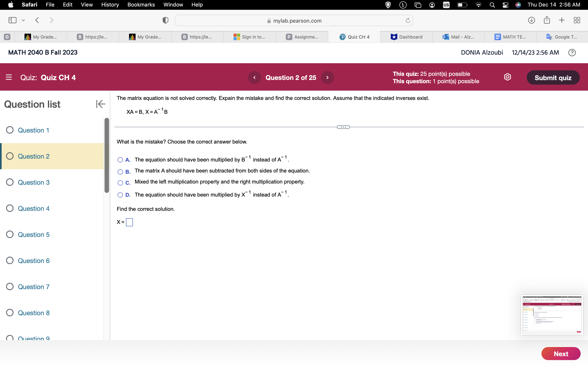Select answer option C radio button
The height and width of the screenshot is (367, 588).
pyautogui.click(x=120, y=183)
